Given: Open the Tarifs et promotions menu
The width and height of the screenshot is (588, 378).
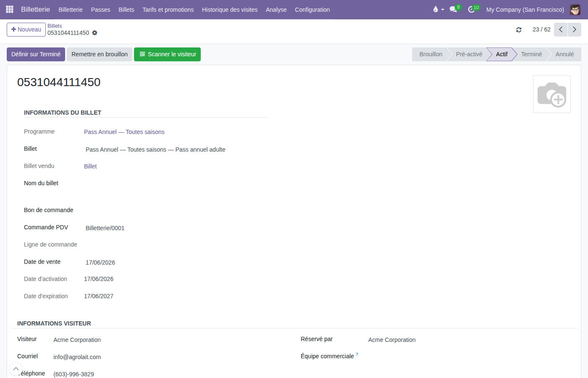Looking at the screenshot, I should (x=168, y=9).
